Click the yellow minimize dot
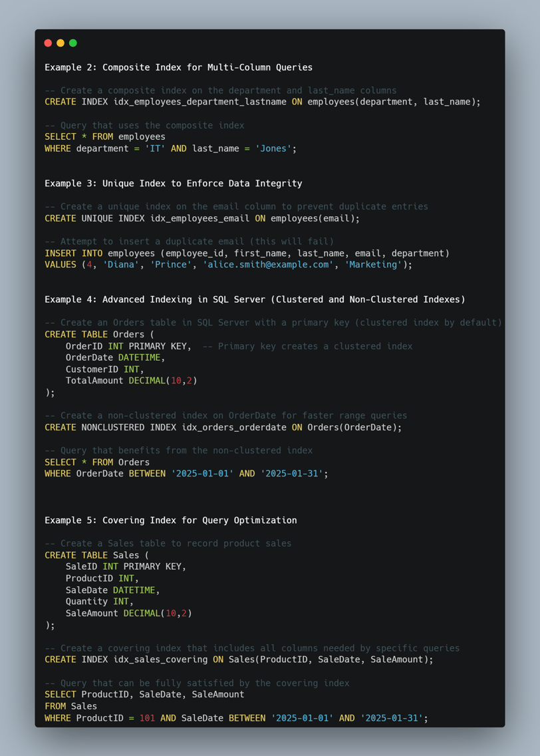The height and width of the screenshot is (756, 540). point(61,43)
